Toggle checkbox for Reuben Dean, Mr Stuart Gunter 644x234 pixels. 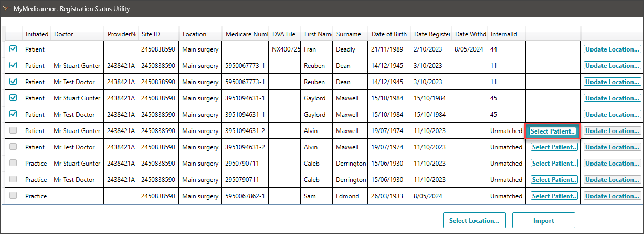point(13,66)
